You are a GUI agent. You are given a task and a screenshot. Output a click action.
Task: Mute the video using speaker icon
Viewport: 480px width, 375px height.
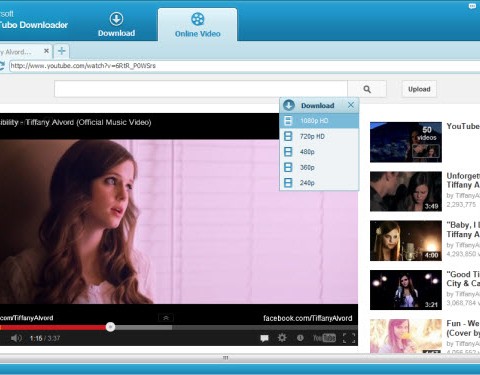(x=16, y=338)
